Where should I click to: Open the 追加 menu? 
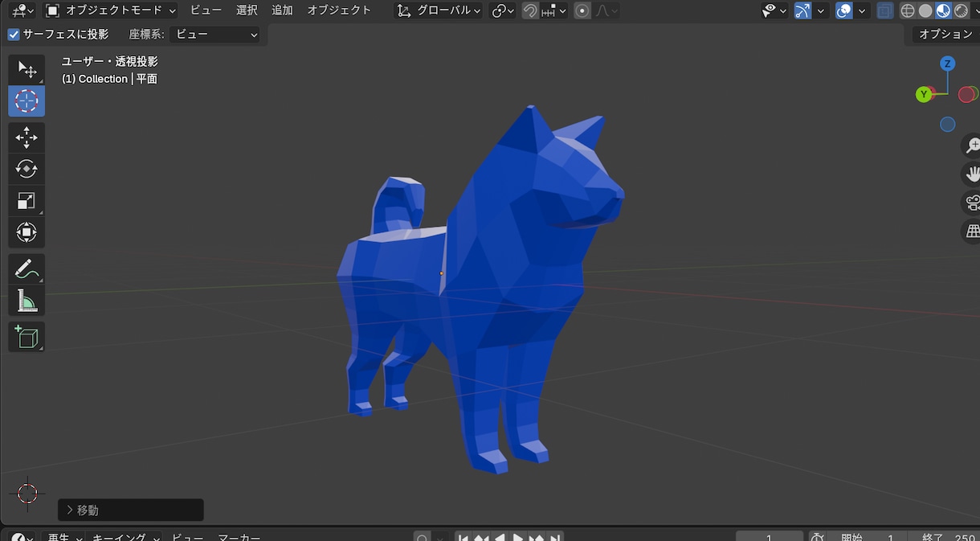coord(282,10)
